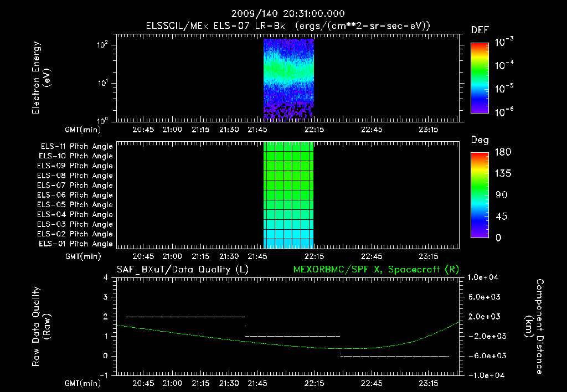This screenshot has width=567, height=392.
Task: Click the 1.0e+04 right axis value
Action: tap(483, 278)
